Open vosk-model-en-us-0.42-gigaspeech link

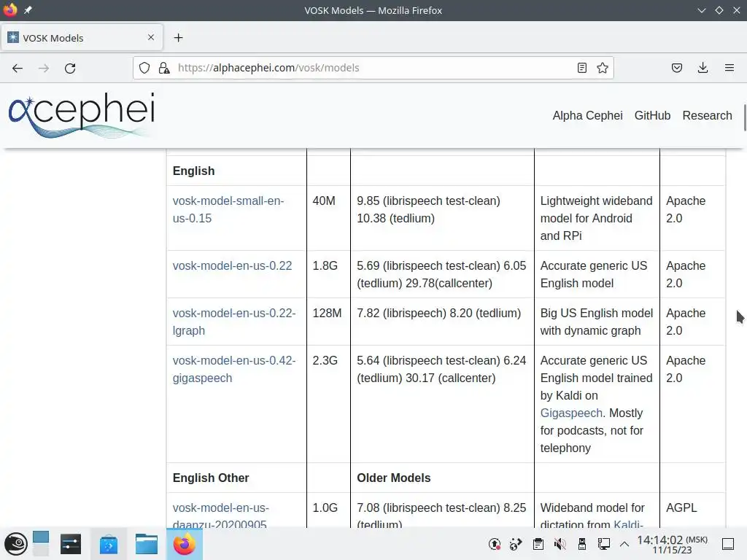pyautogui.click(x=234, y=370)
